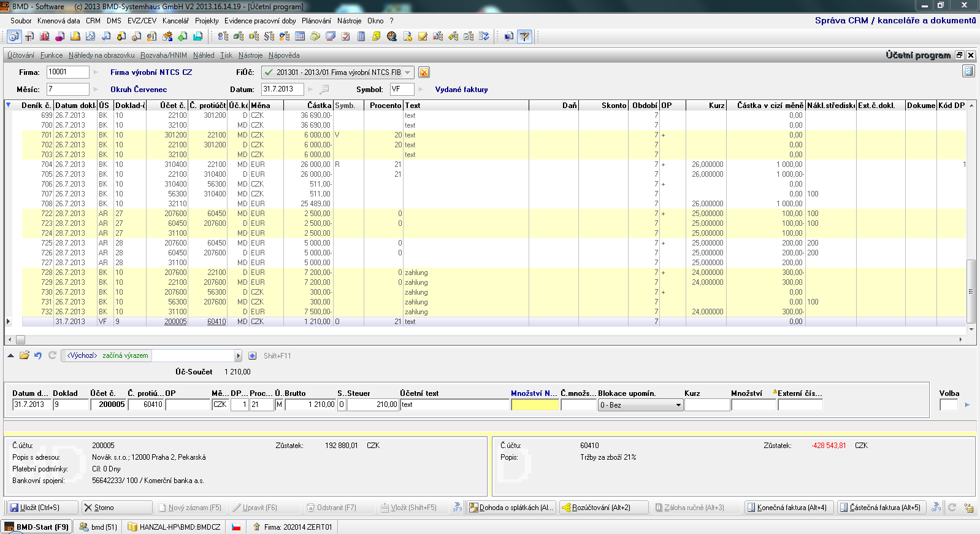
Task: Click horizontal scrollbar right arrow
Action: pyautogui.click(x=961, y=339)
